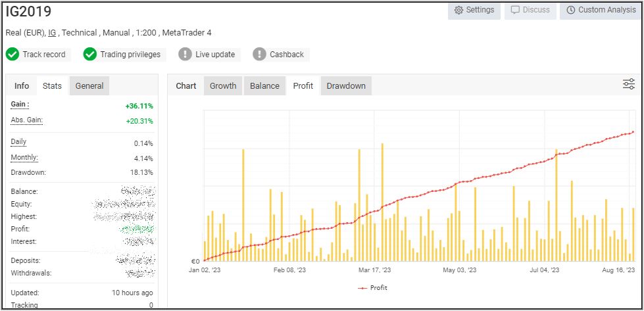Click the Settings gear icon
The image size is (644, 311).
(x=458, y=10)
